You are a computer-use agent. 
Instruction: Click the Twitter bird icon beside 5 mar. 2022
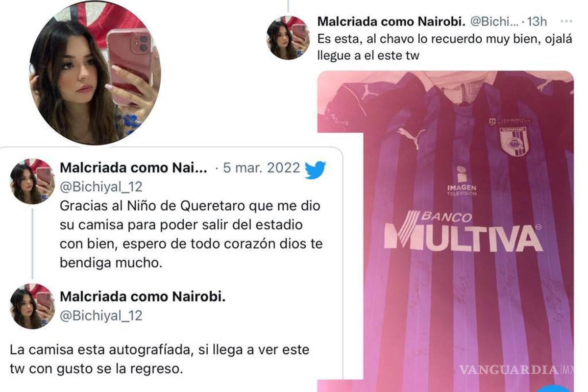coord(315,169)
